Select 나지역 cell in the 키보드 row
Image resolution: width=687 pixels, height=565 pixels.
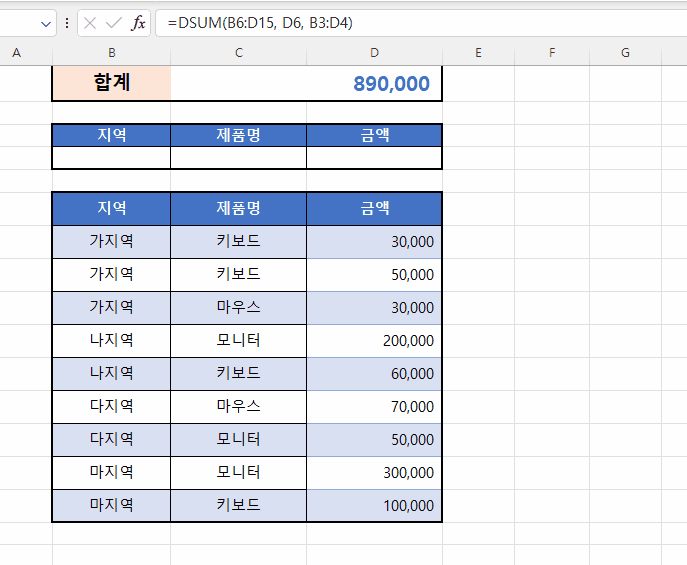click(112, 374)
